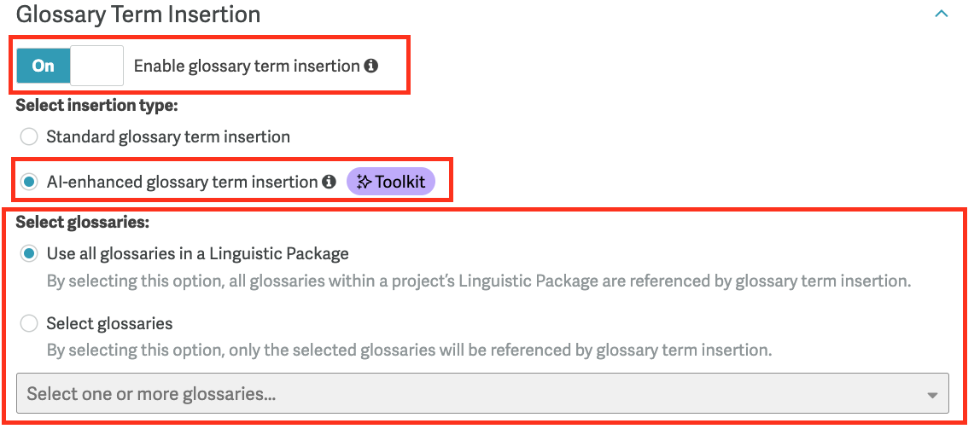Click description text under Select glossaries option
980x429 pixels.
pyautogui.click(x=410, y=350)
